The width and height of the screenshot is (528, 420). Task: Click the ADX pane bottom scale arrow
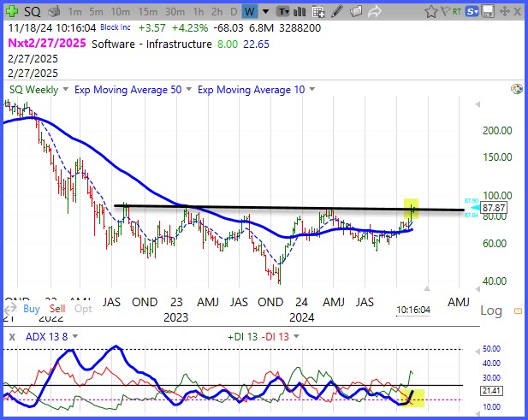pyautogui.click(x=478, y=414)
